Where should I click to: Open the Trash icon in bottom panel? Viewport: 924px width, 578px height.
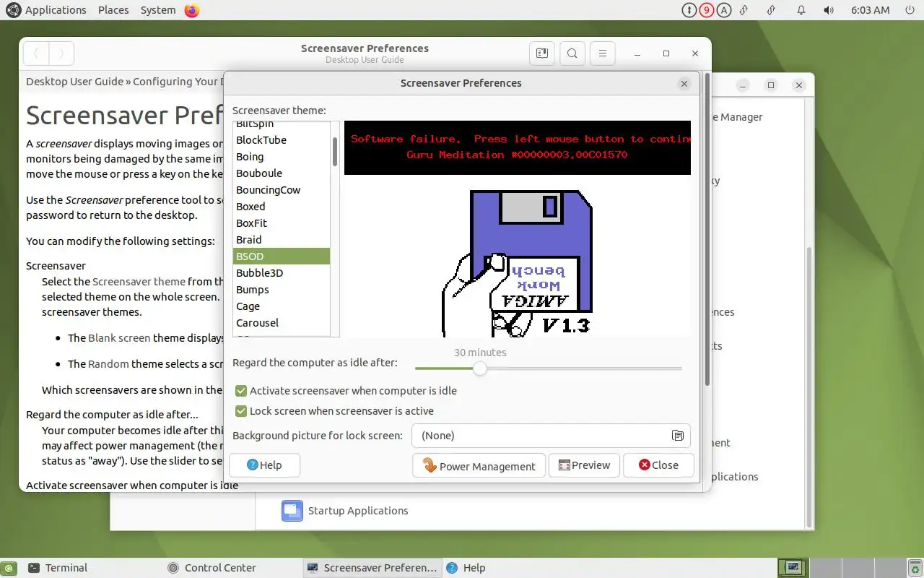pyautogui.click(x=915, y=568)
